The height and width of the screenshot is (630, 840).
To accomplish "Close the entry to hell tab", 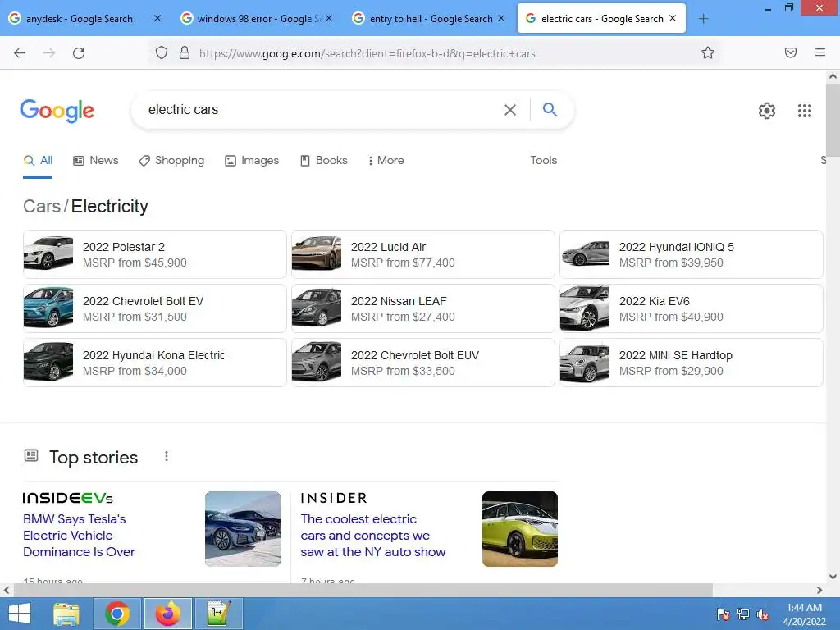I will click(501, 18).
